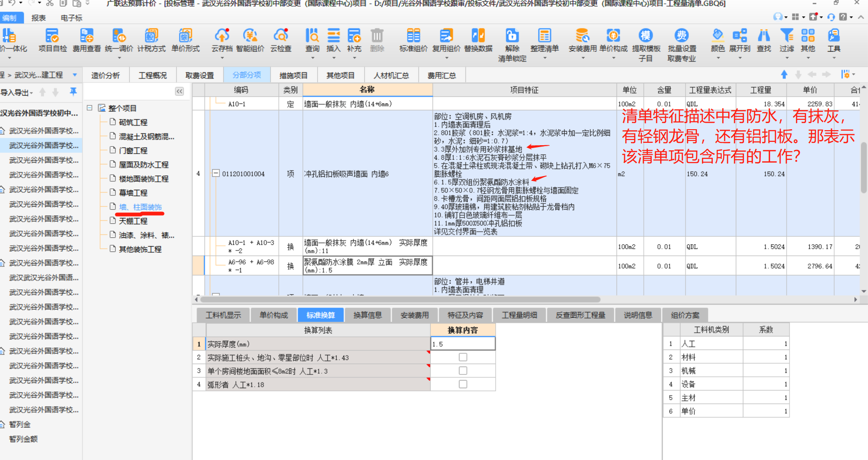868x460 pixels.
Task: Switch to 反查图形工程量 tab
Action: click(581, 315)
